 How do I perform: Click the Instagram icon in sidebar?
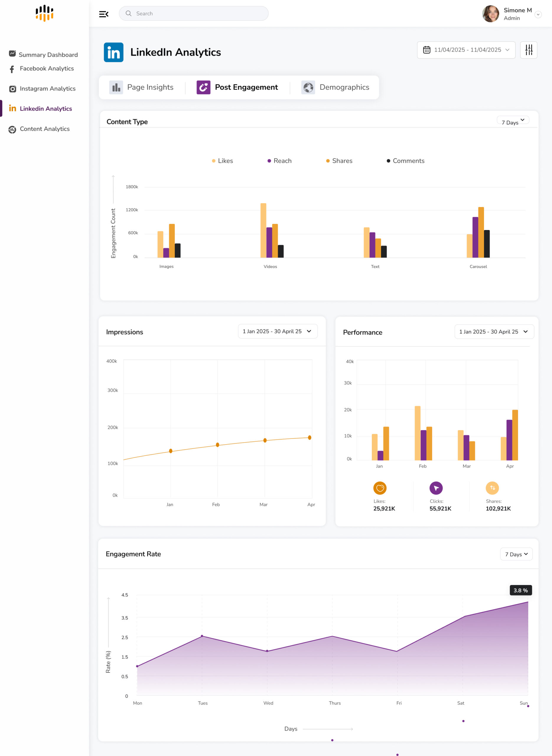(x=13, y=89)
